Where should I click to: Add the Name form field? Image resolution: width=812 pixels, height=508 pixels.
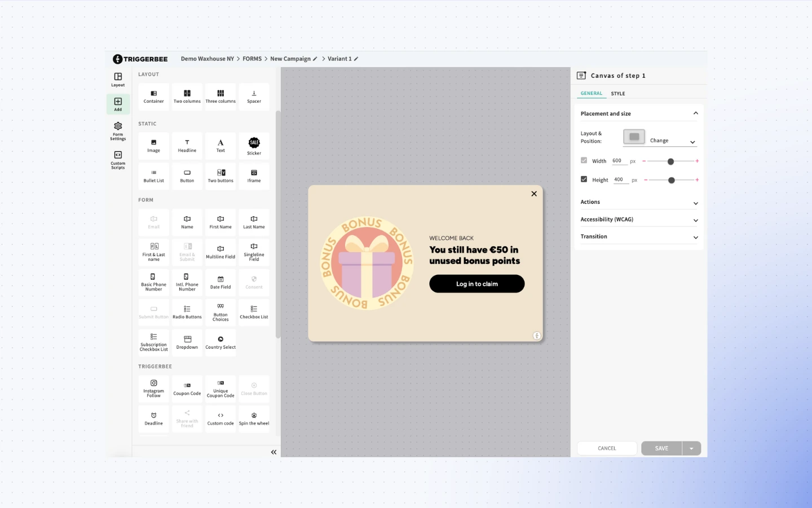coord(187,222)
